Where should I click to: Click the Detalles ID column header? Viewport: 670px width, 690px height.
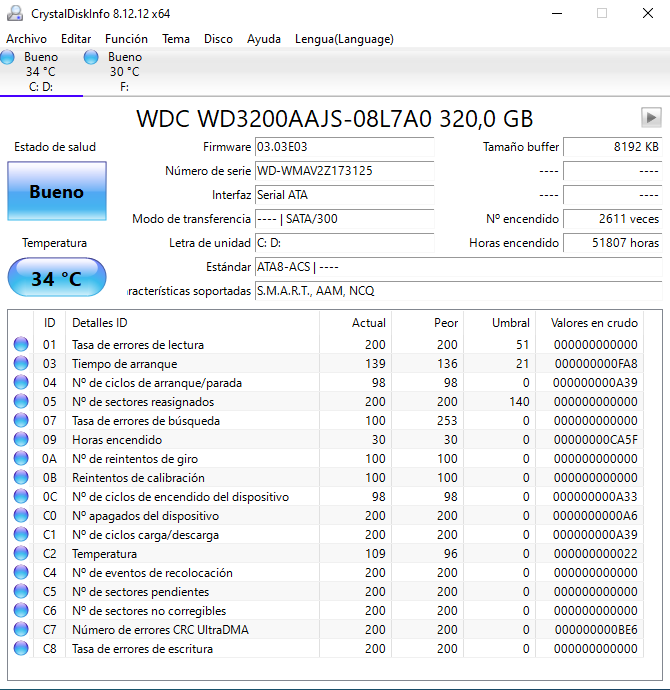100,323
